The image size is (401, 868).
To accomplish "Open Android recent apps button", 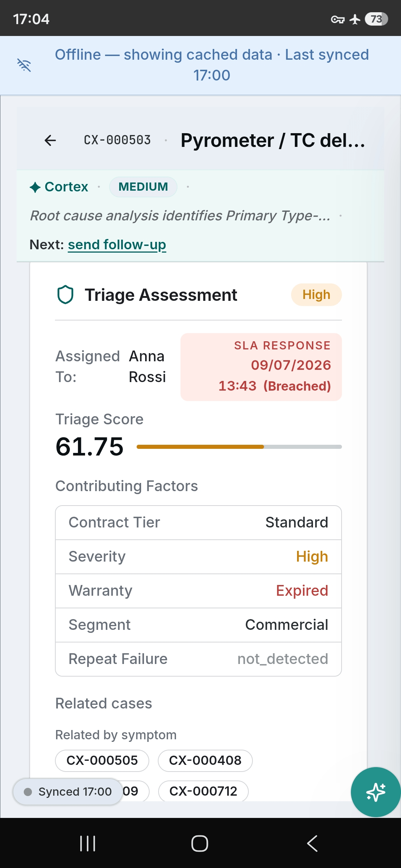I will click(88, 843).
